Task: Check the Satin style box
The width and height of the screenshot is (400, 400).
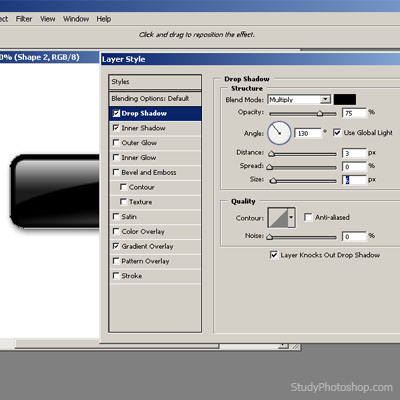Action: pos(116,217)
